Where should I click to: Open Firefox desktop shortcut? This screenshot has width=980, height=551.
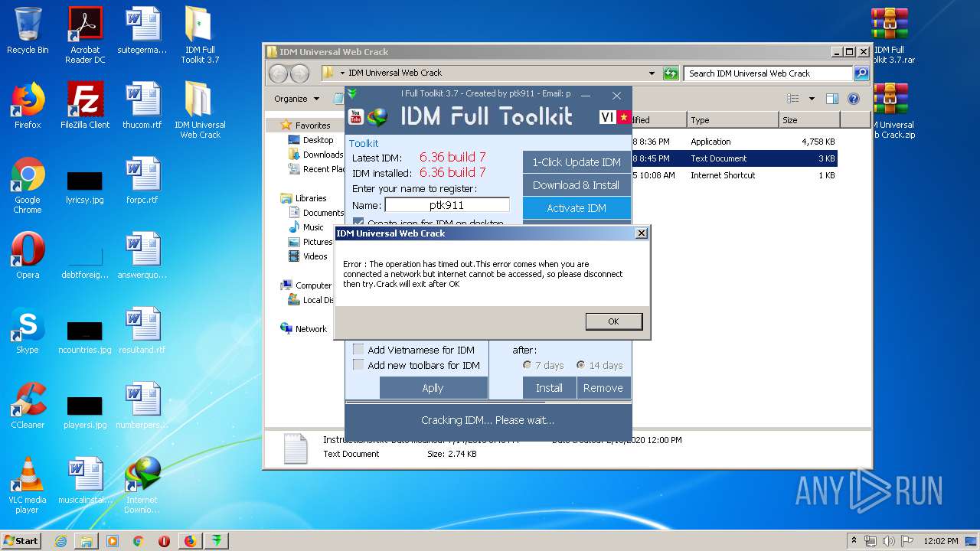tap(28, 106)
